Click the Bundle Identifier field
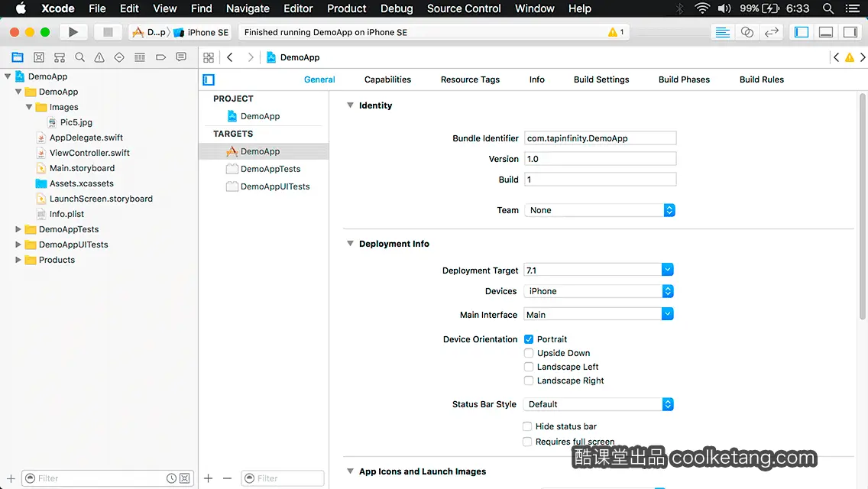Screen dimensions: 868x489 coord(600,138)
